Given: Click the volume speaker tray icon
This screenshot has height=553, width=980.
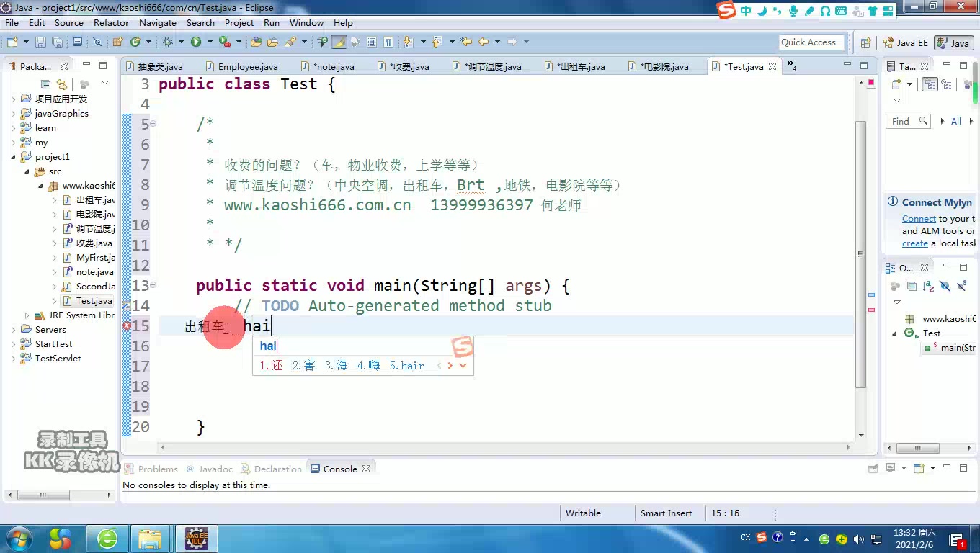Looking at the screenshot, I should [859, 539].
